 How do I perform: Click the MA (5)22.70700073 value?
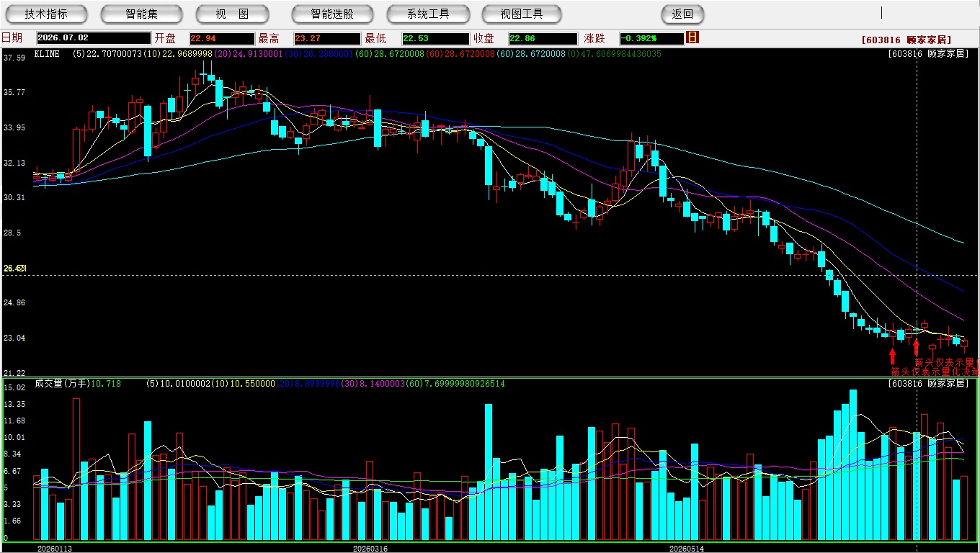click(x=107, y=54)
